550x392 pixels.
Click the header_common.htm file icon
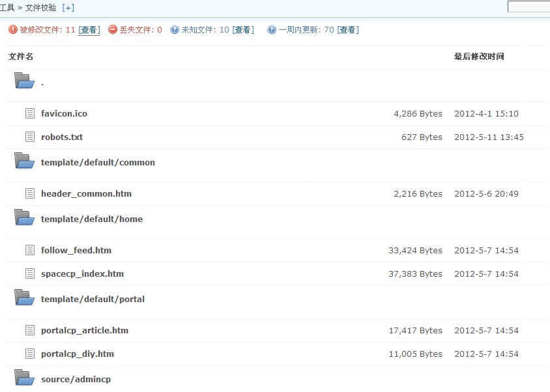tap(29, 193)
